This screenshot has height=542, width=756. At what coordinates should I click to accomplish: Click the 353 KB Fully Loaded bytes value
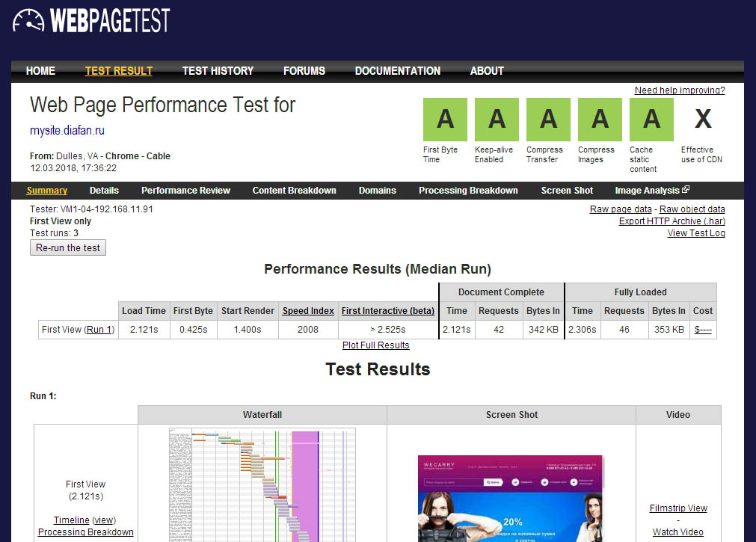point(669,330)
